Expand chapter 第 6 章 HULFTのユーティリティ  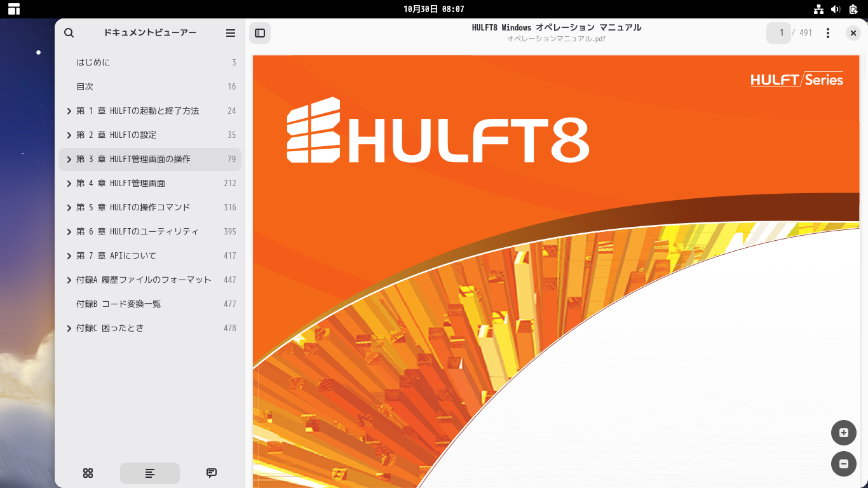69,232
